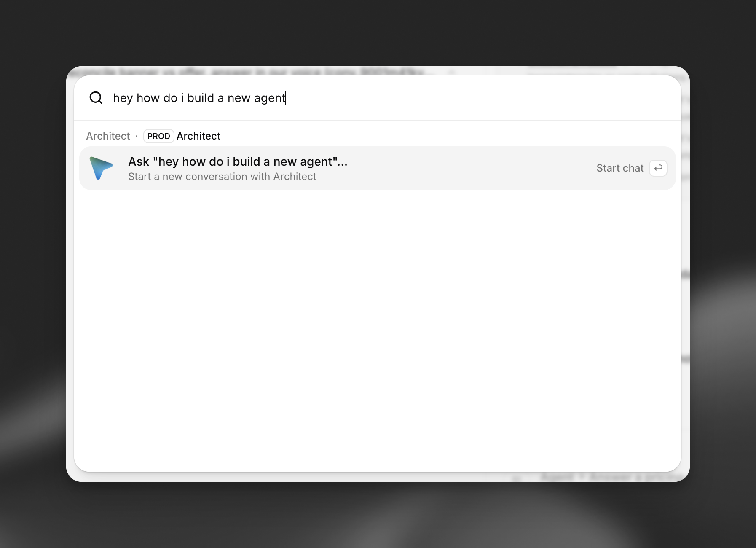Click the word "build" in the search query
This screenshot has height=548, width=756.
coord(201,98)
